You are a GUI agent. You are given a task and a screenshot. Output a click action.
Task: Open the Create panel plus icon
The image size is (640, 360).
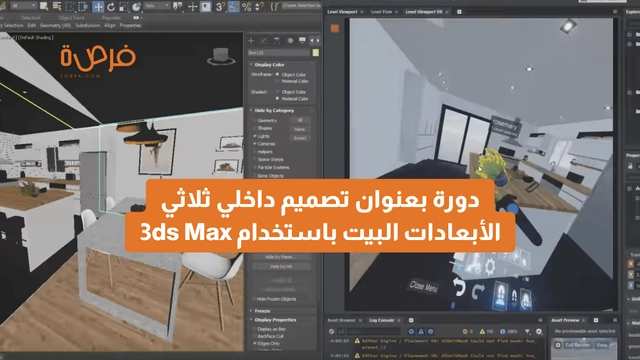(x=251, y=40)
